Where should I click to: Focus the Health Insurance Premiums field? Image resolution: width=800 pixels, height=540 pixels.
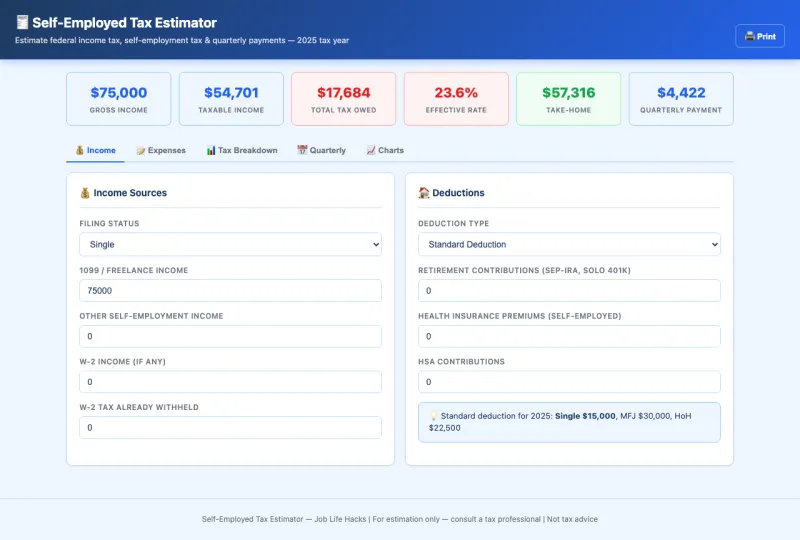click(569, 336)
